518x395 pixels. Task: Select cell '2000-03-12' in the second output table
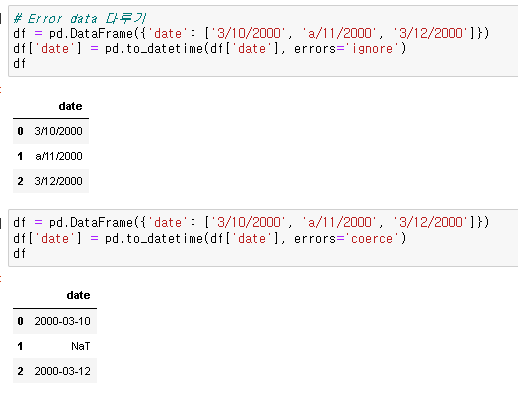pyautogui.click(x=62, y=371)
